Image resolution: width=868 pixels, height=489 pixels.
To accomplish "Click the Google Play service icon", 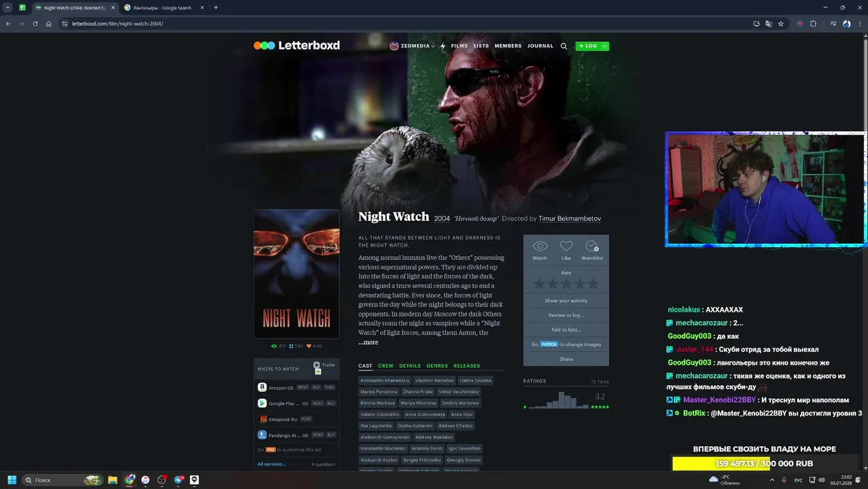I will (262, 403).
